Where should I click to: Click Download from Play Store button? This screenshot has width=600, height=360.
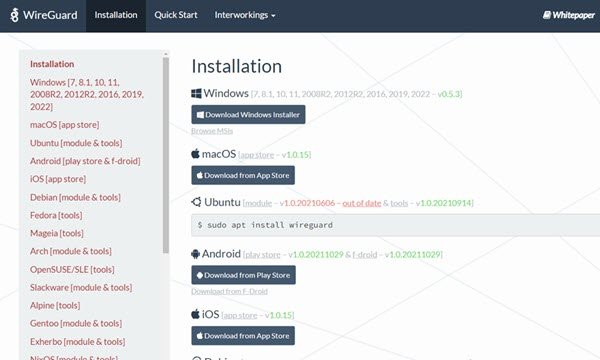[x=243, y=275]
